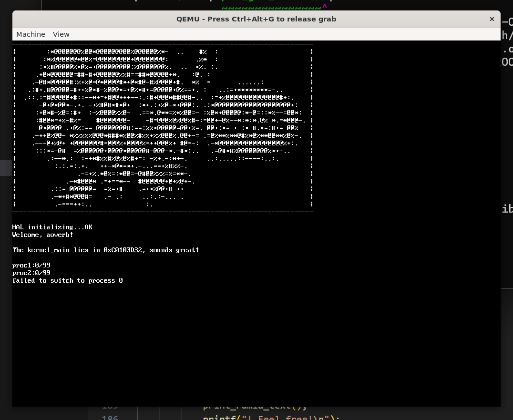
Task: Click the dashed bottom border of the banner
Action: [x=162, y=211]
